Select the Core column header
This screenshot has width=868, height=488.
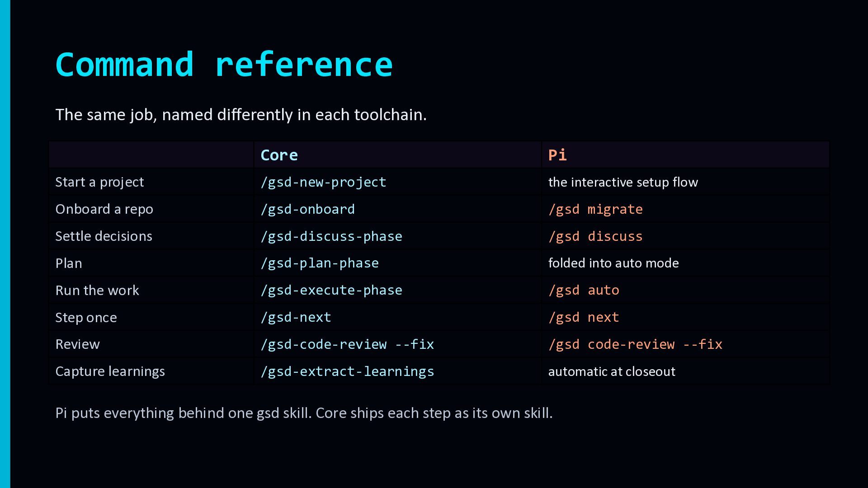(x=279, y=155)
